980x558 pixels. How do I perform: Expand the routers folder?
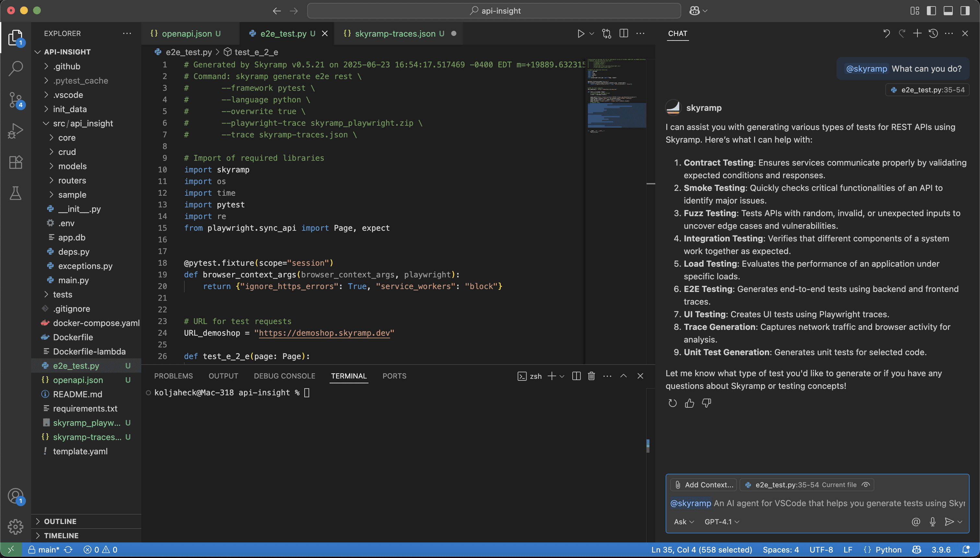(72, 180)
